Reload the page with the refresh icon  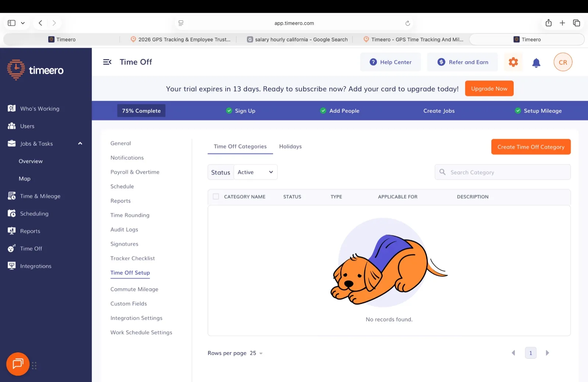pyautogui.click(x=408, y=23)
